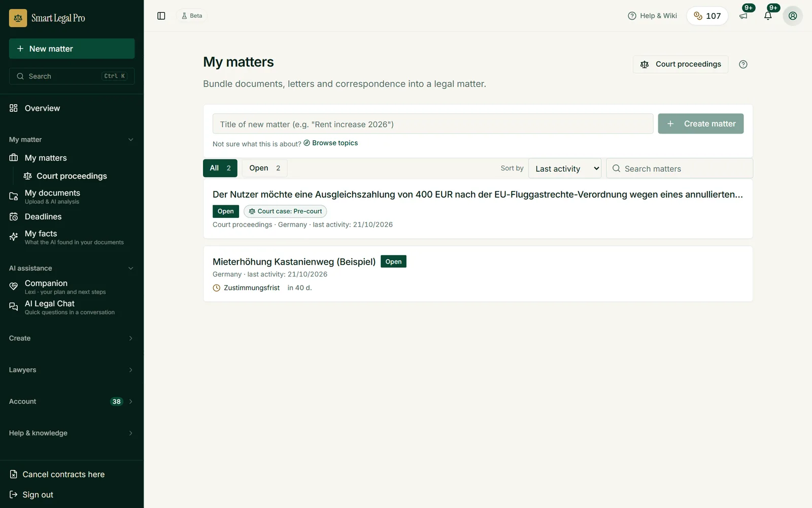Viewport: 812px width, 508px height.
Task: Click the Browse topics link
Action: tap(331, 143)
